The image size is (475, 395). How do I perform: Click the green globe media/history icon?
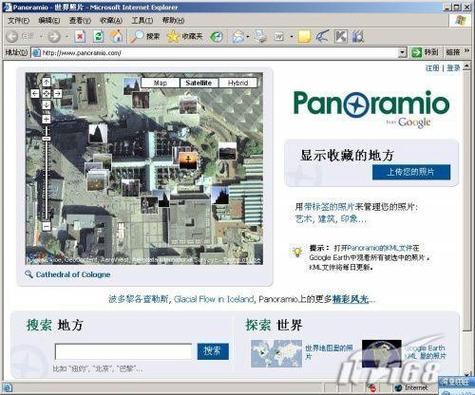click(216, 37)
